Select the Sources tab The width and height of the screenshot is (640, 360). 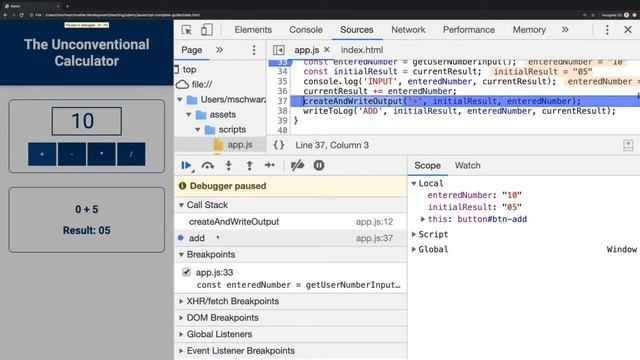pos(357,30)
